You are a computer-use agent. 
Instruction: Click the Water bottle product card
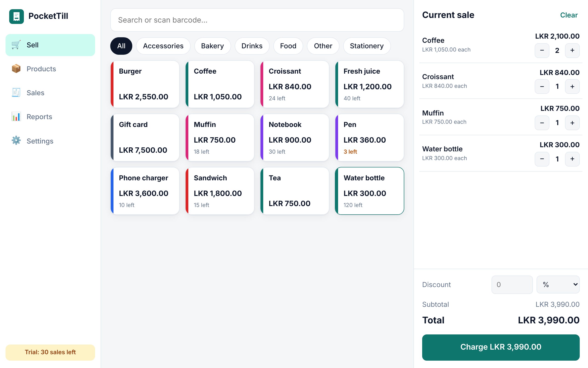[x=369, y=191]
